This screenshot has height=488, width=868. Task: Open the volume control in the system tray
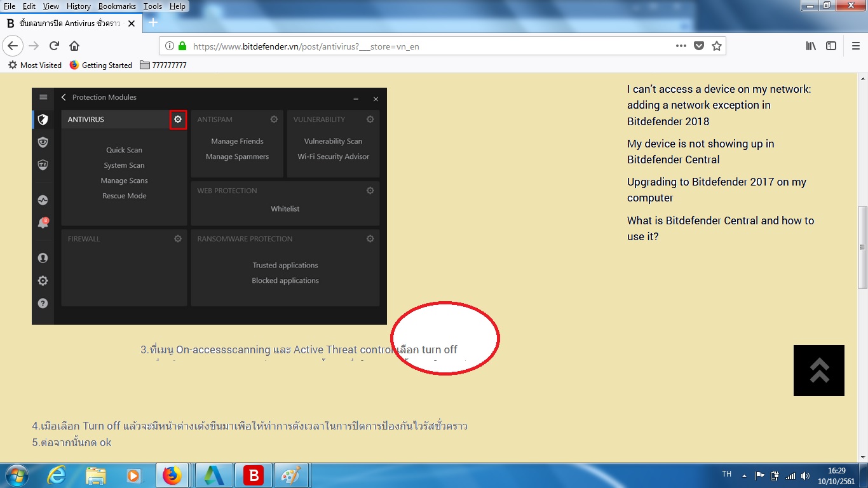(x=806, y=475)
